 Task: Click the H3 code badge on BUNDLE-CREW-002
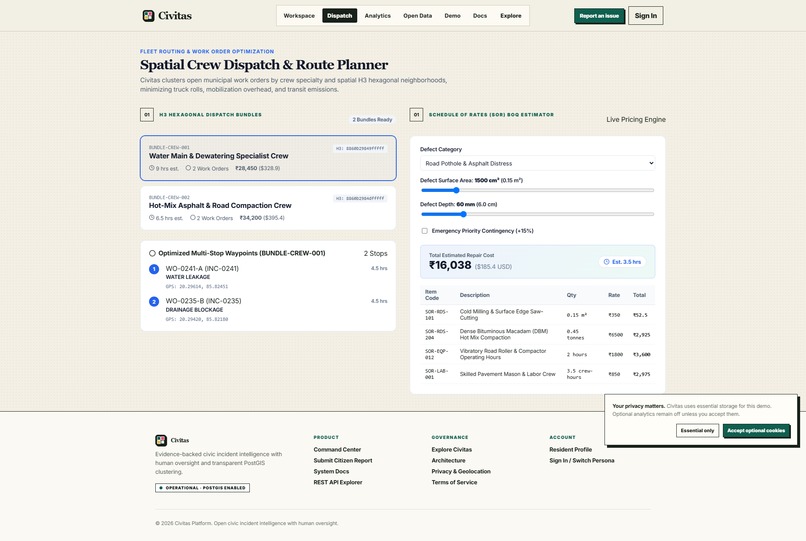[x=360, y=199]
